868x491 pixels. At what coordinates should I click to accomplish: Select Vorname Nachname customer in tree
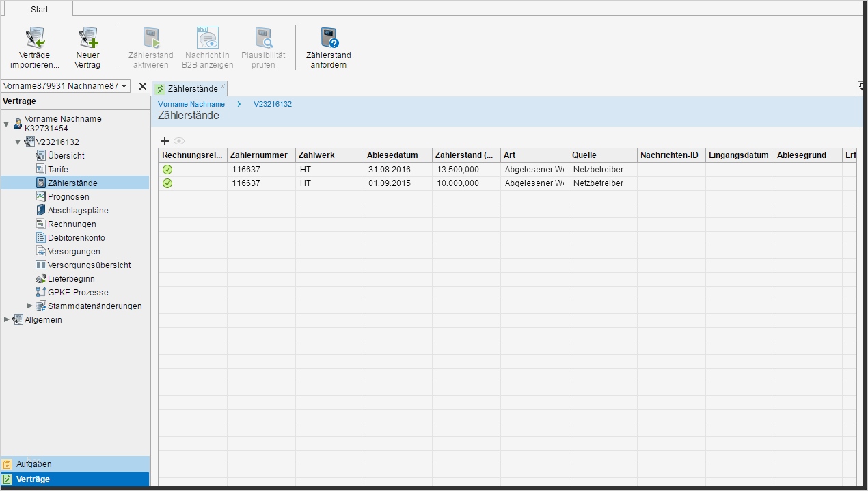[63, 123]
